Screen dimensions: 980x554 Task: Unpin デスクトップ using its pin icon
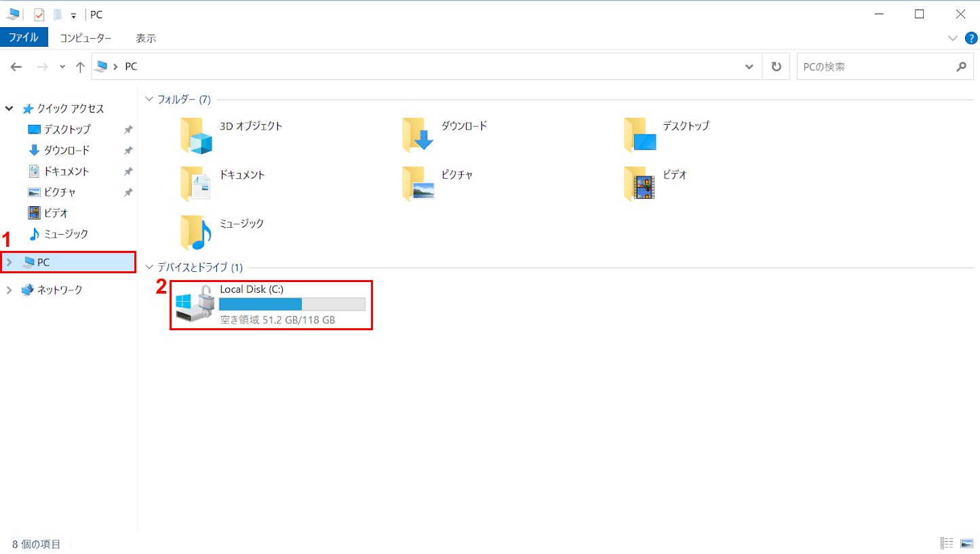pos(128,130)
